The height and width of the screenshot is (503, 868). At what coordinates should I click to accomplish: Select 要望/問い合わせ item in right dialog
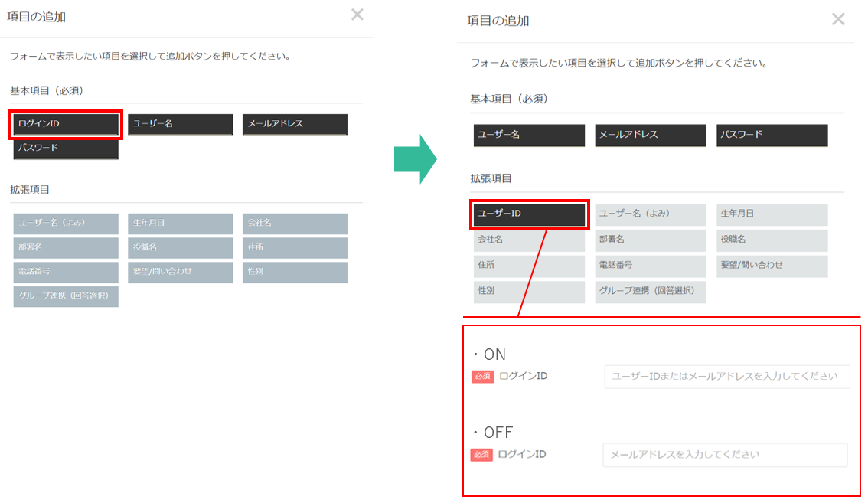click(x=772, y=266)
